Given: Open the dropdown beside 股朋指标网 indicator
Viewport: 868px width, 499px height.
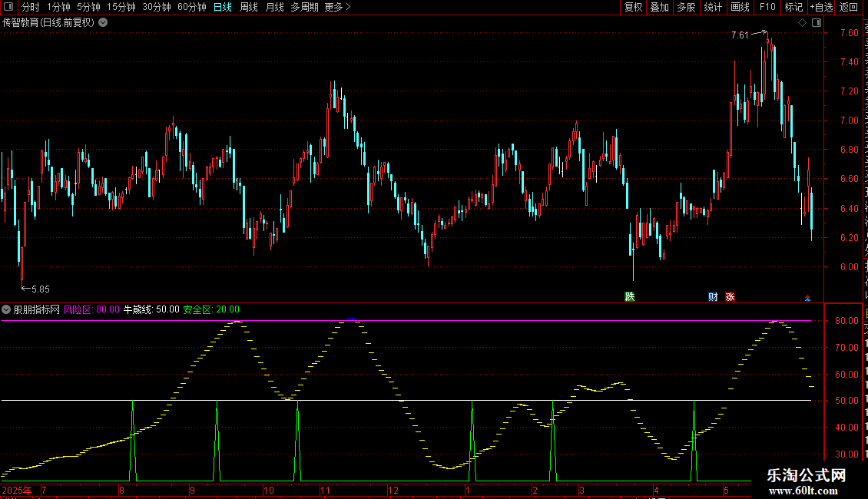Looking at the screenshot, I should pyautogui.click(x=6, y=309).
